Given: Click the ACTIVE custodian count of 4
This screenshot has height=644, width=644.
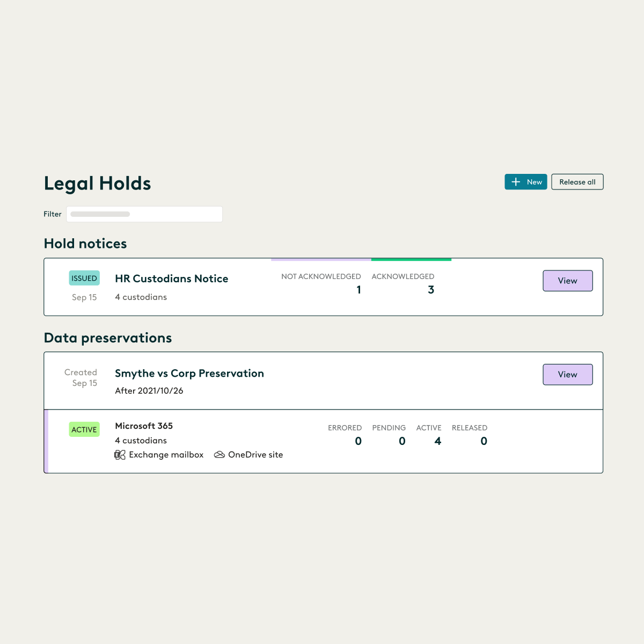Looking at the screenshot, I should click(x=438, y=441).
